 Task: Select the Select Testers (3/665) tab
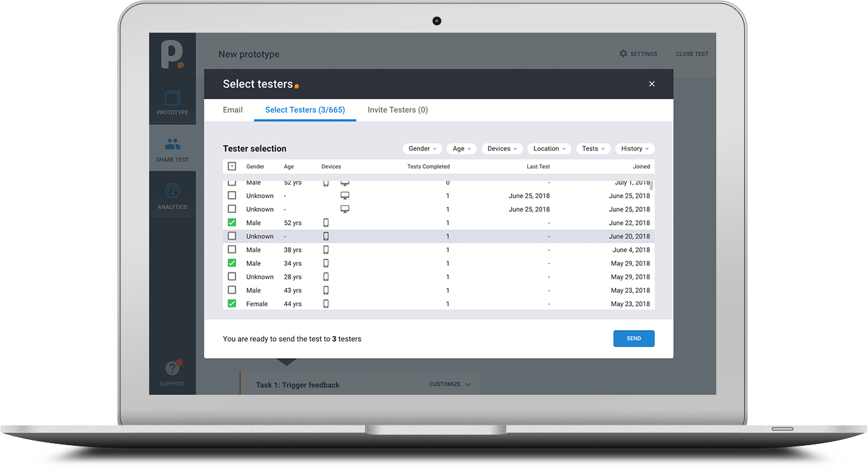click(305, 110)
